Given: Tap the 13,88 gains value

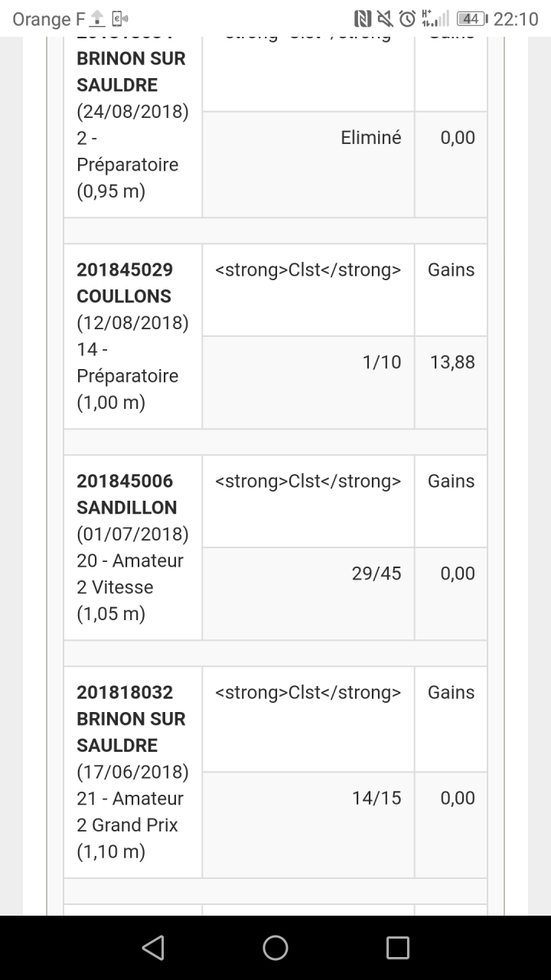Looking at the screenshot, I should 452,362.
